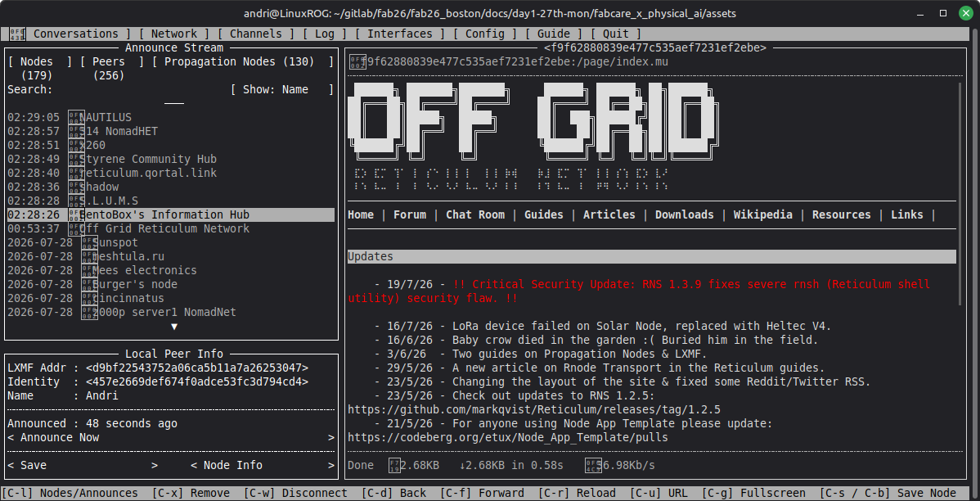Image resolution: width=980 pixels, height=501 pixels.
Task: Open the Config menu item
Action: click(484, 34)
